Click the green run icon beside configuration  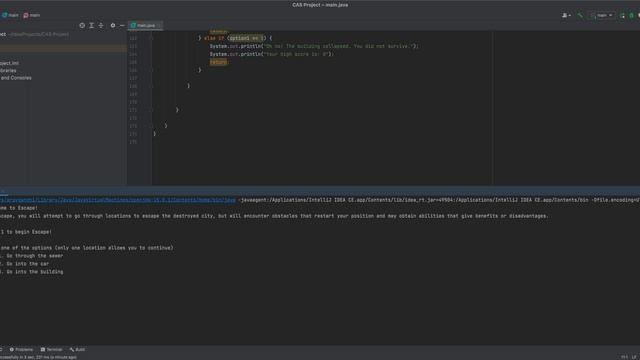point(622,16)
